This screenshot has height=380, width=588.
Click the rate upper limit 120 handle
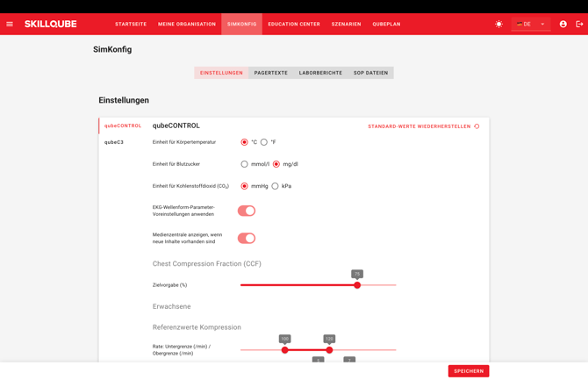[329, 350]
